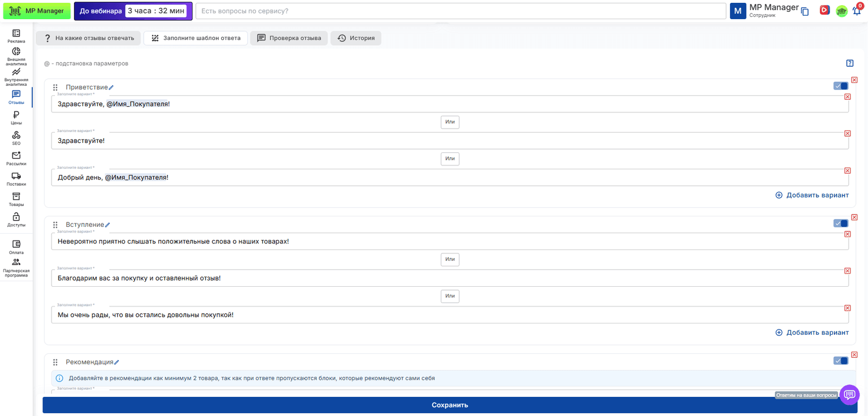868x416 pixels.
Task: Click the 'Сотрудник' role label
Action: click(762, 16)
